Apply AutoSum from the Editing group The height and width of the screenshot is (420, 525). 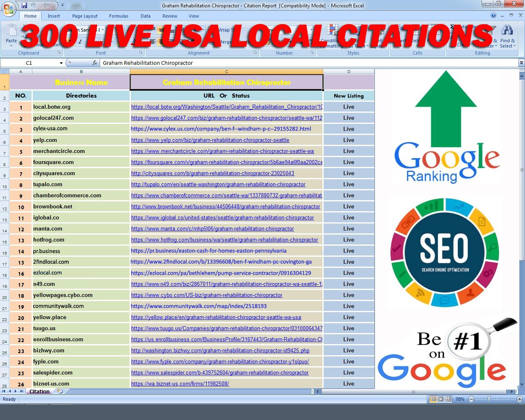click(451, 26)
